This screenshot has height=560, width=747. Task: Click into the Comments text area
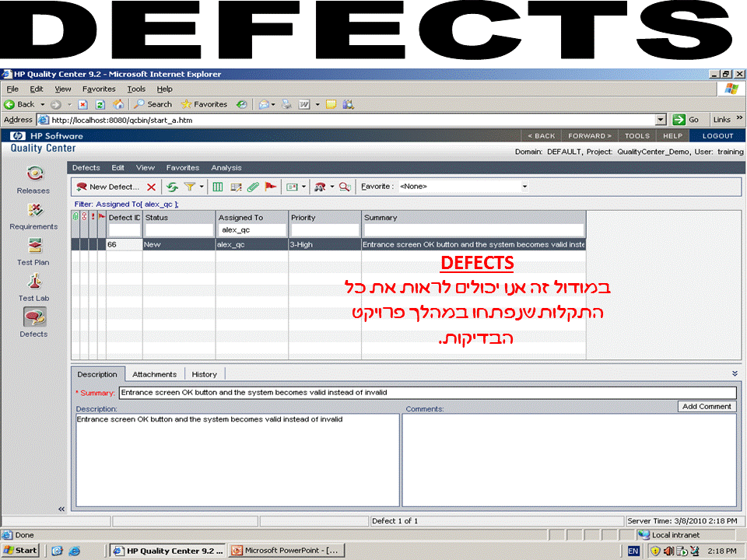pos(570,460)
